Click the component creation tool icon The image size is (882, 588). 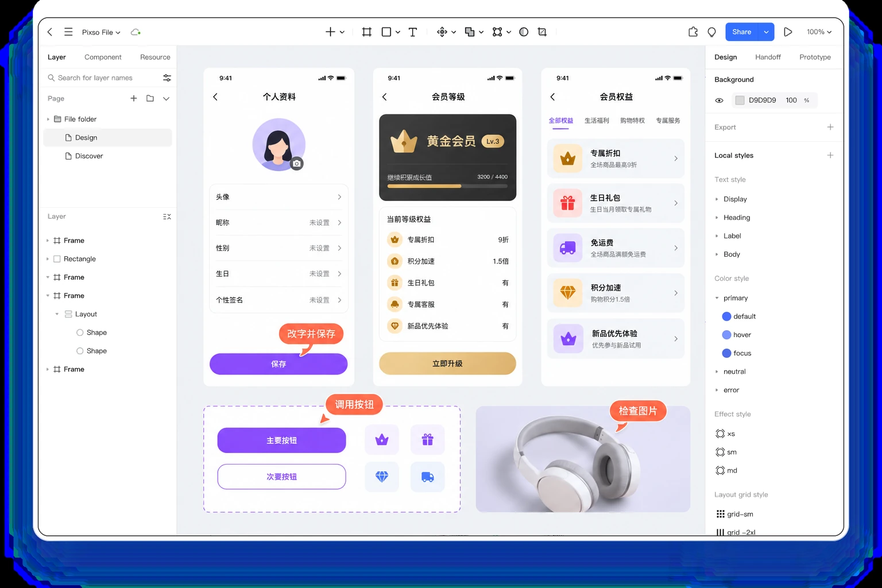tap(442, 32)
